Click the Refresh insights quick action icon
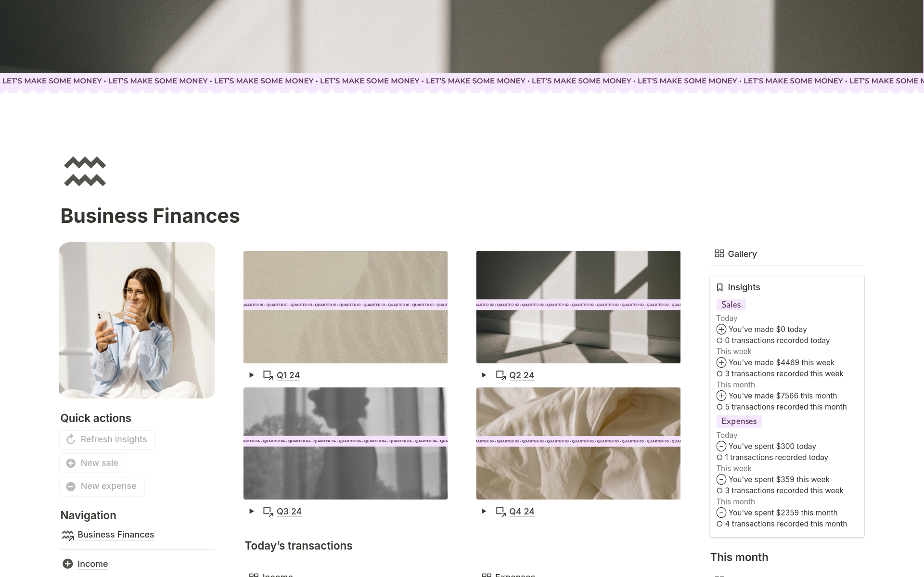The height and width of the screenshot is (577, 924). point(71,439)
